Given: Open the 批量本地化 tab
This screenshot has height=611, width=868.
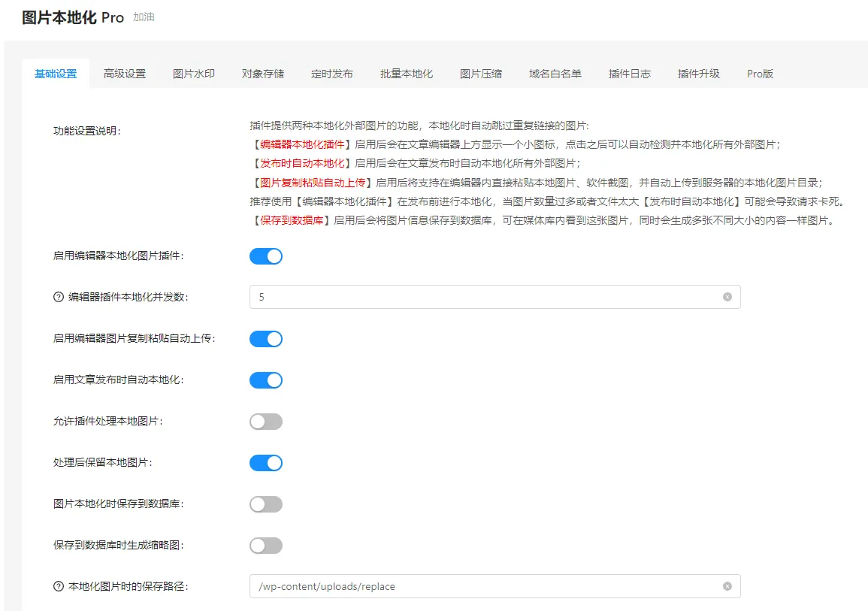Looking at the screenshot, I should click(x=407, y=74).
